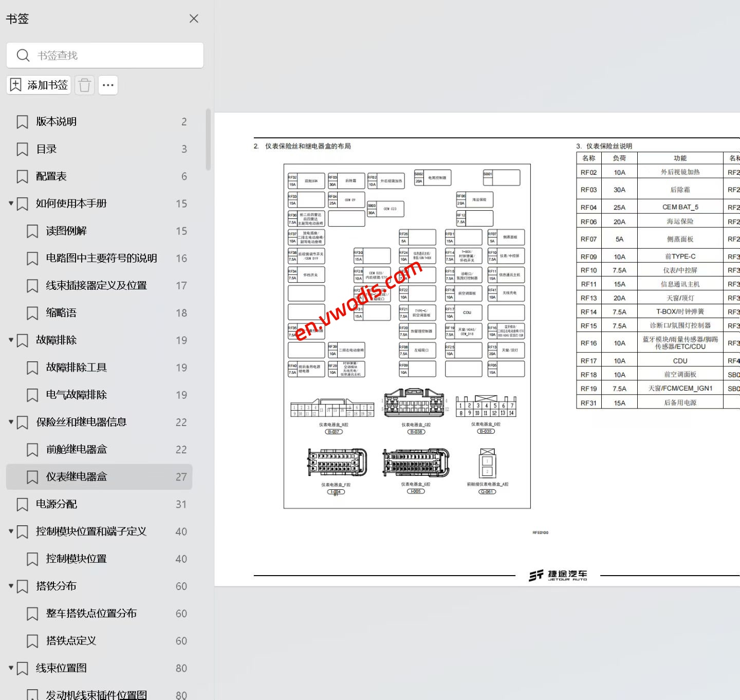Viewport: 740px width, 700px height.
Task: Click the bookmark icon beside 缩略语
Action: 32,312
